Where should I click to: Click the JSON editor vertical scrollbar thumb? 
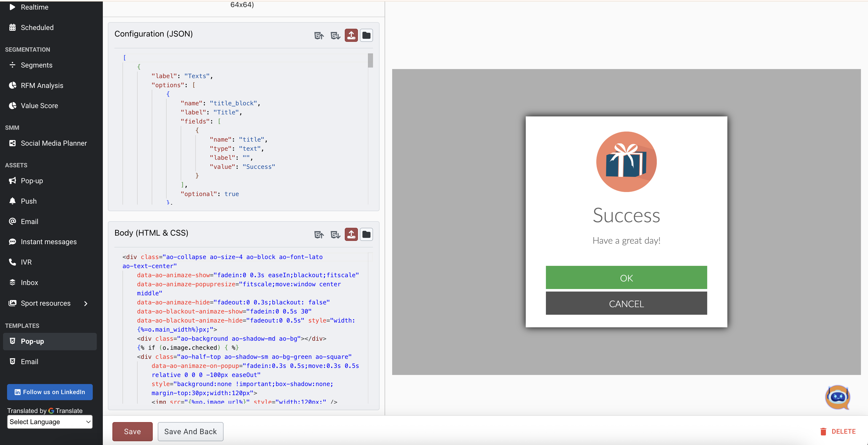370,61
